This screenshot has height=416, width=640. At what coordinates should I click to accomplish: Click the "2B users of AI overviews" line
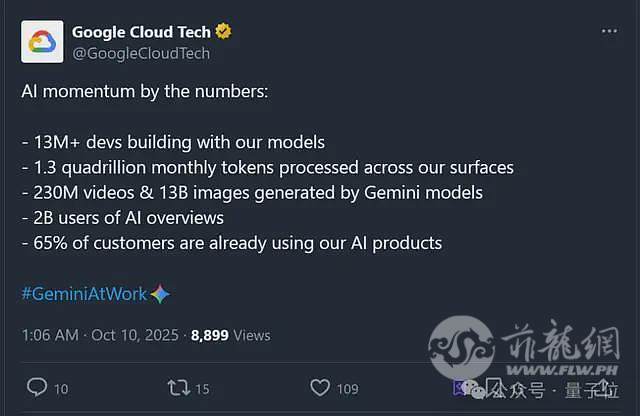(x=123, y=218)
